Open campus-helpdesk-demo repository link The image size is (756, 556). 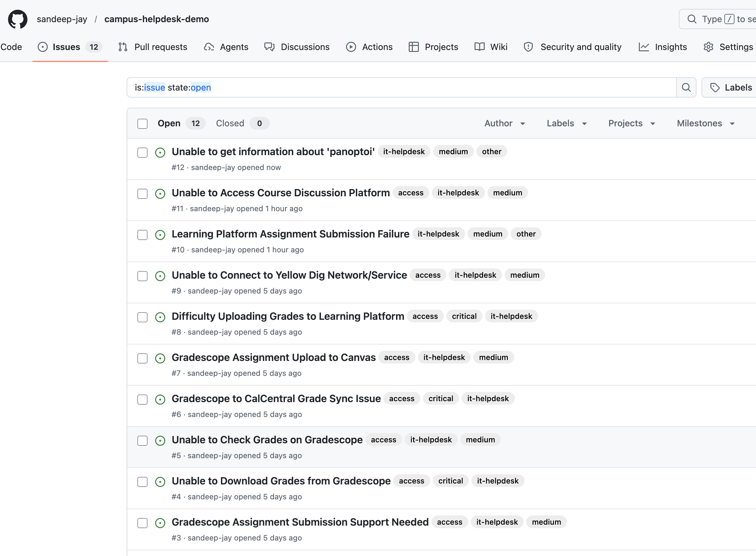(156, 19)
